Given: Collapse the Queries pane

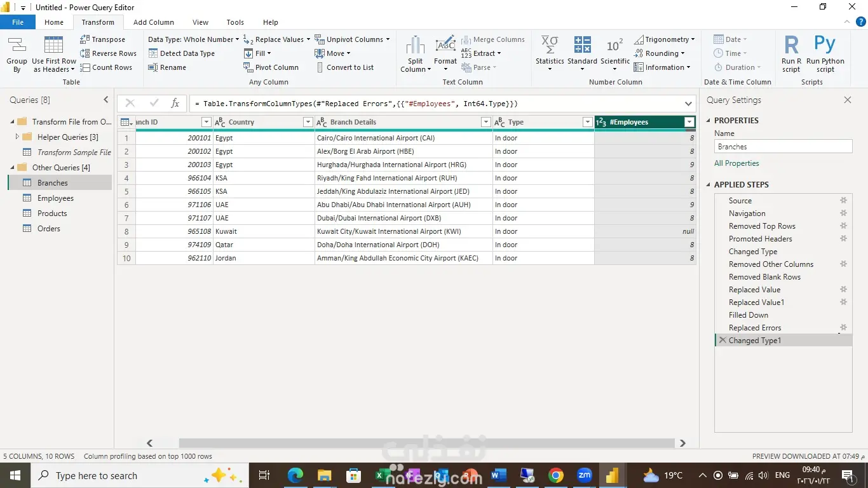Looking at the screenshot, I should click(x=106, y=100).
